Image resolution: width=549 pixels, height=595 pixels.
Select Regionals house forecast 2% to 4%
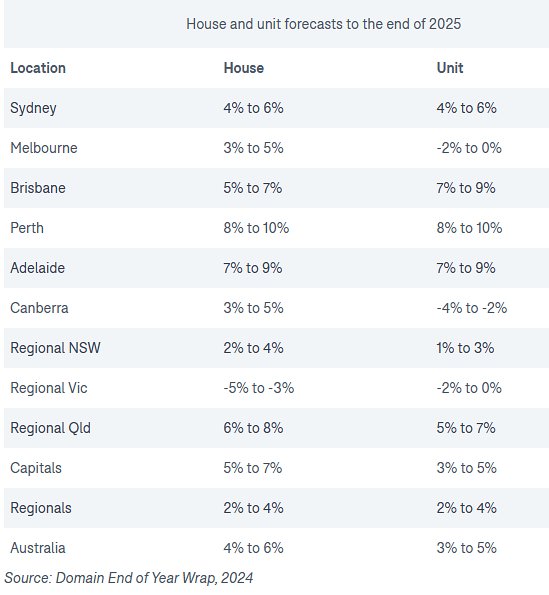pos(253,508)
